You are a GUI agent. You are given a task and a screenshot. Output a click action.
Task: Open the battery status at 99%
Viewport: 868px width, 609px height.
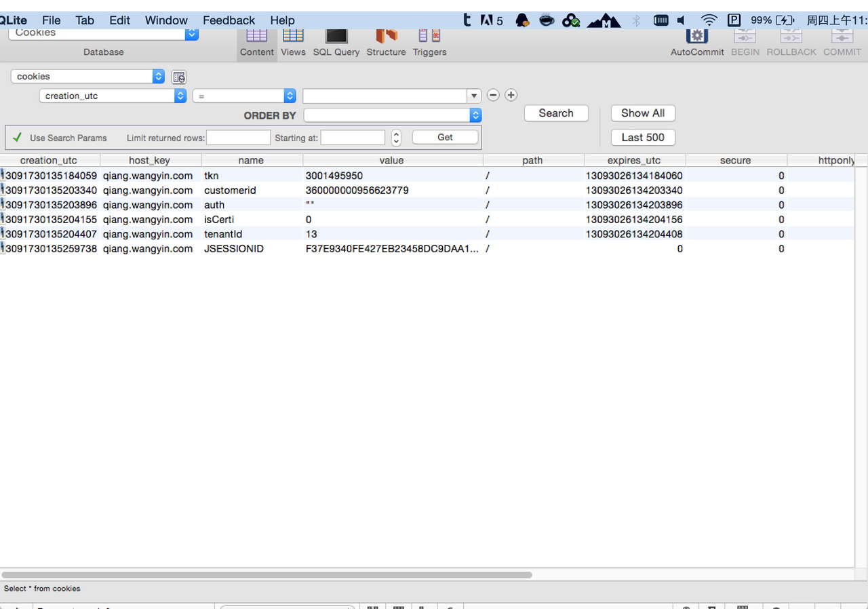[x=772, y=20]
